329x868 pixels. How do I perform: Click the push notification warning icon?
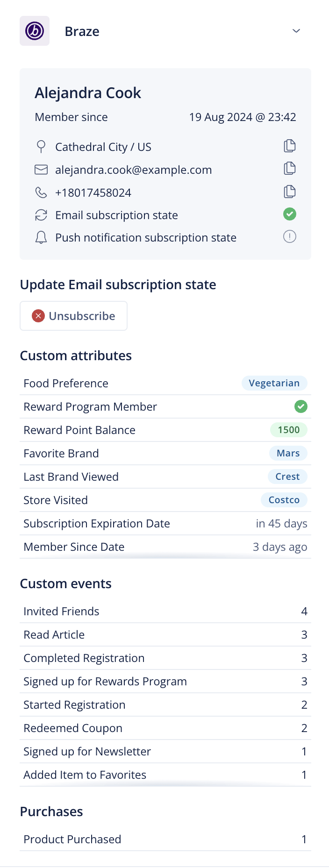pos(290,237)
